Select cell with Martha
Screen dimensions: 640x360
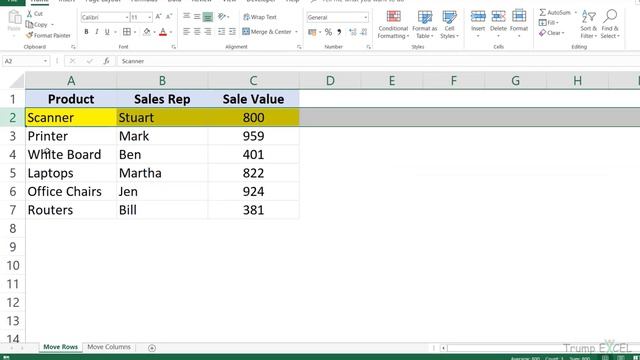click(x=162, y=173)
